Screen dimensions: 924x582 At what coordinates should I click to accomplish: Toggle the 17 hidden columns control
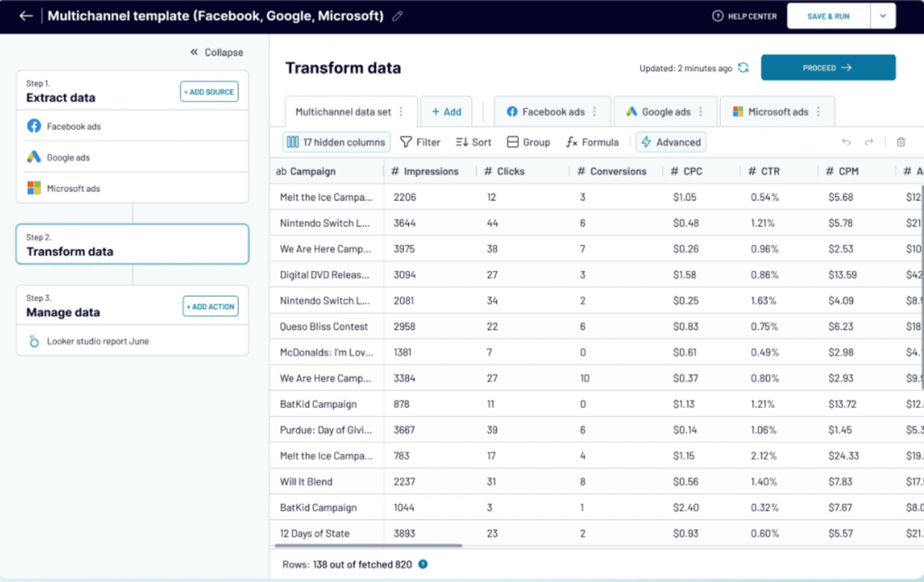pos(336,142)
